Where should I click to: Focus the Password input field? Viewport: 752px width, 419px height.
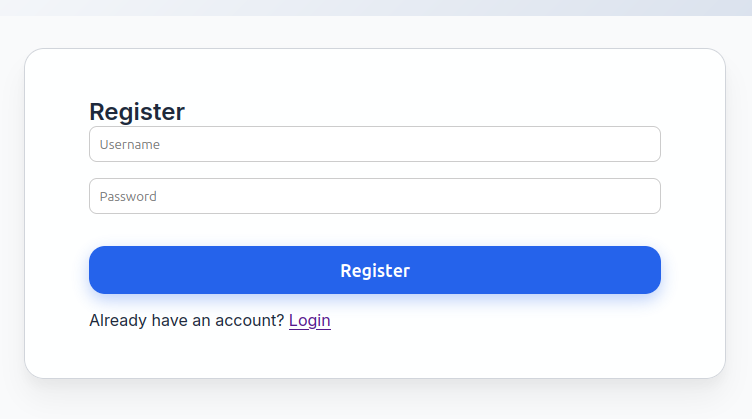coord(374,196)
